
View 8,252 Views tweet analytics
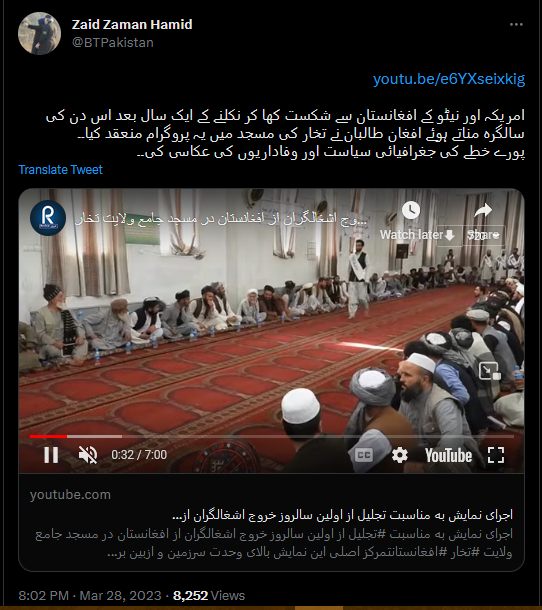209,596
